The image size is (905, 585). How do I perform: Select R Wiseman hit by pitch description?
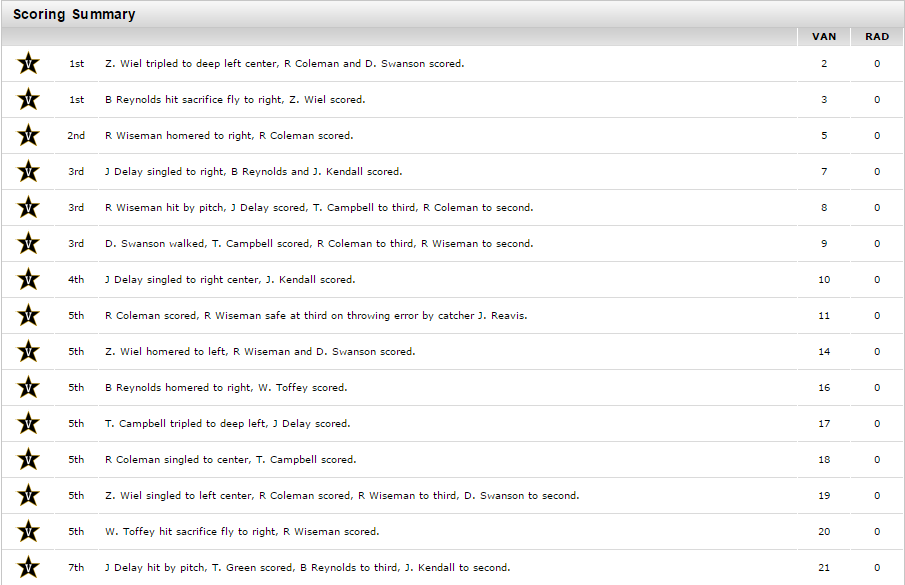tap(319, 207)
